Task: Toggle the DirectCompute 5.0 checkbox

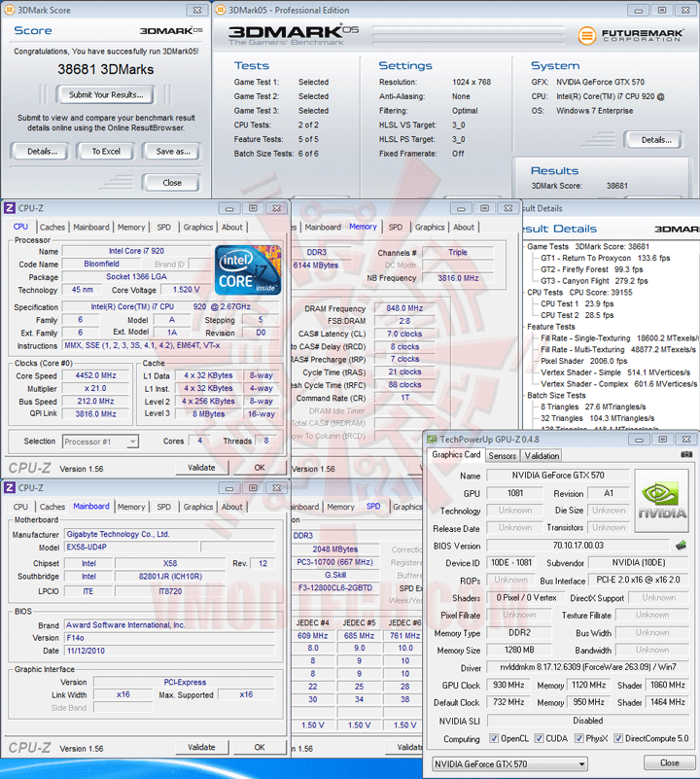Action: (x=618, y=738)
